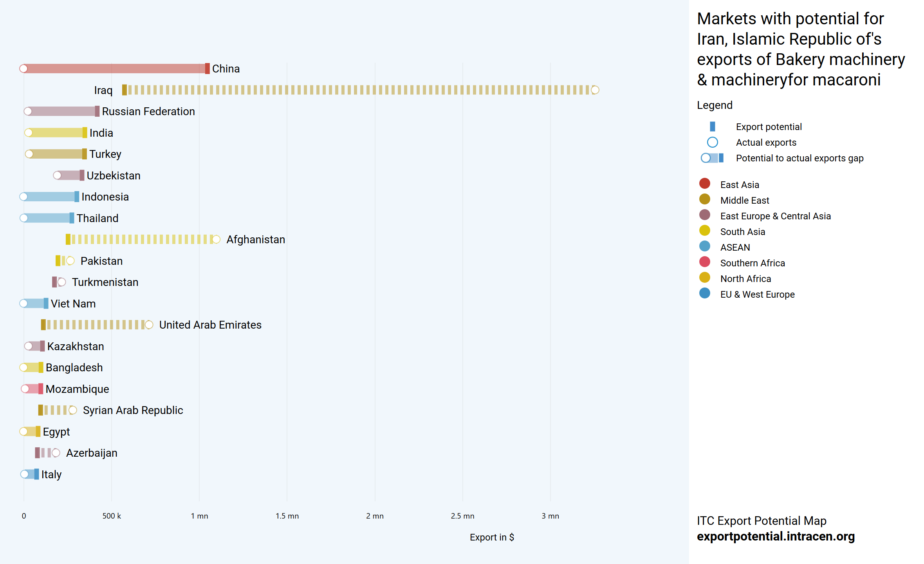Click the EU & West Europe legend label
The image size is (924, 564).
(x=757, y=295)
